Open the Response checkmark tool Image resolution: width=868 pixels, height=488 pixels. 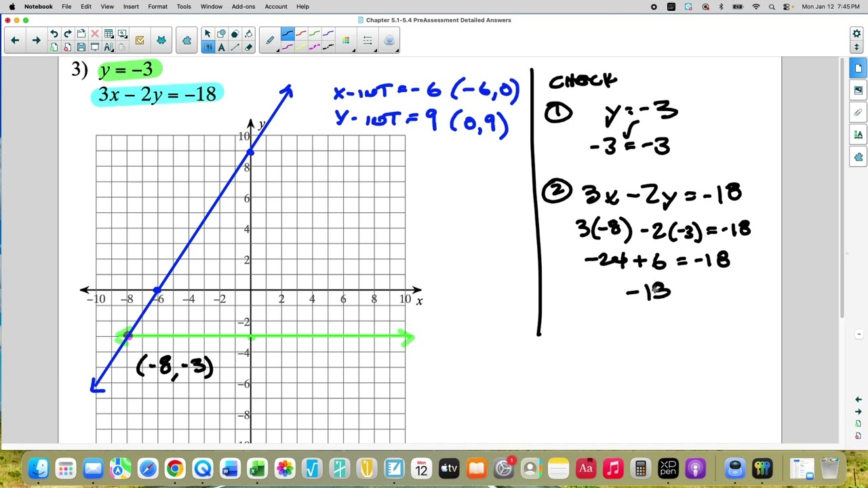click(140, 41)
